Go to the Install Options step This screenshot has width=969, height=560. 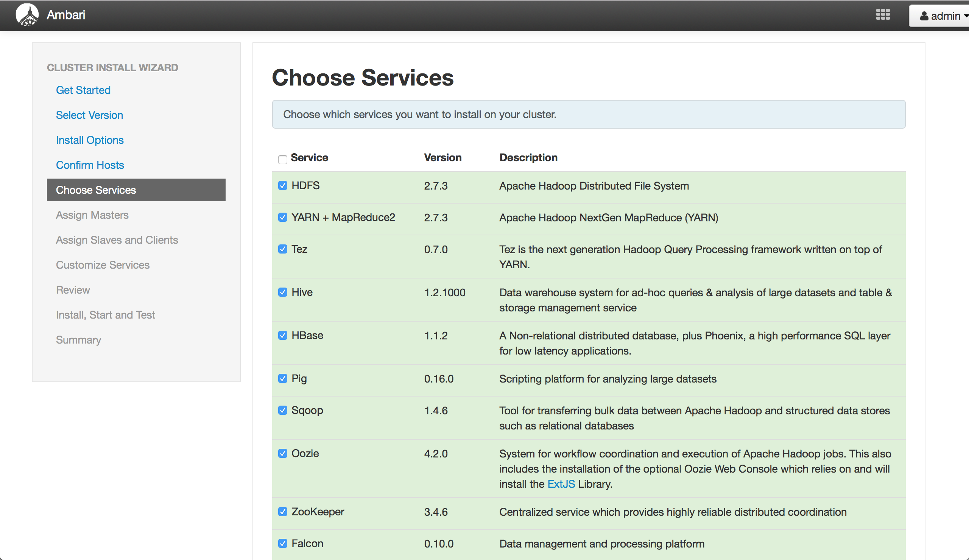(90, 140)
